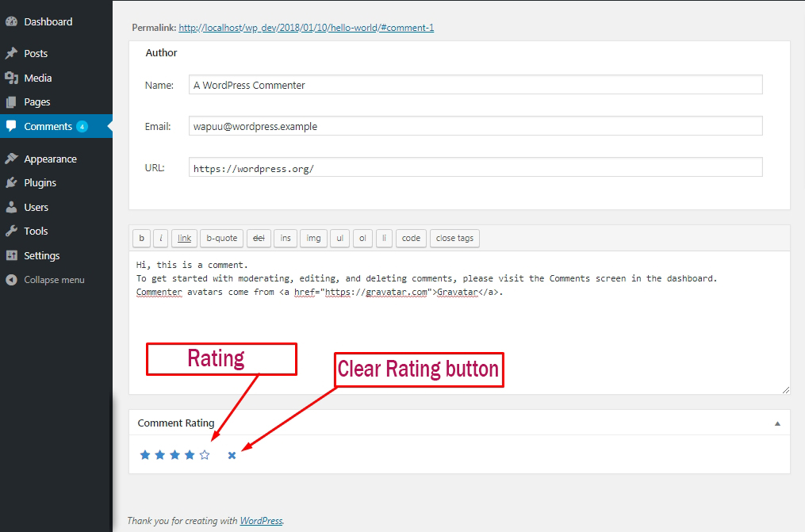Clear rating with the blue X icon

pyautogui.click(x=232, y=455)
